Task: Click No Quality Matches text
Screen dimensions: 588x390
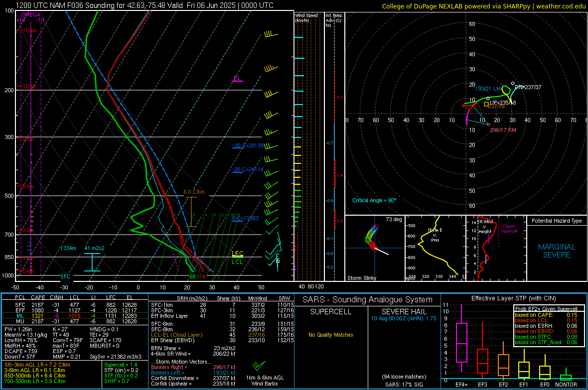Action: (331, 335)
